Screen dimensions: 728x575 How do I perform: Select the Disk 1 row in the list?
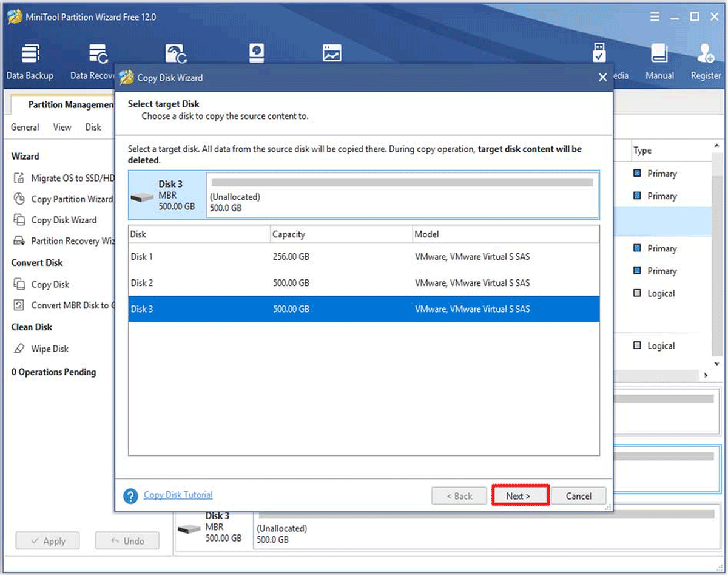click(364, 257)
